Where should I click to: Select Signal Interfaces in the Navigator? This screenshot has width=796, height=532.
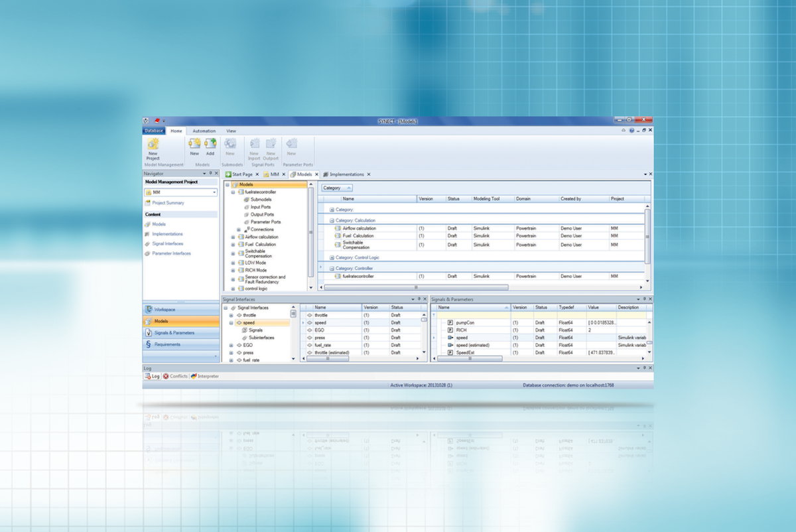coord(168,243)
